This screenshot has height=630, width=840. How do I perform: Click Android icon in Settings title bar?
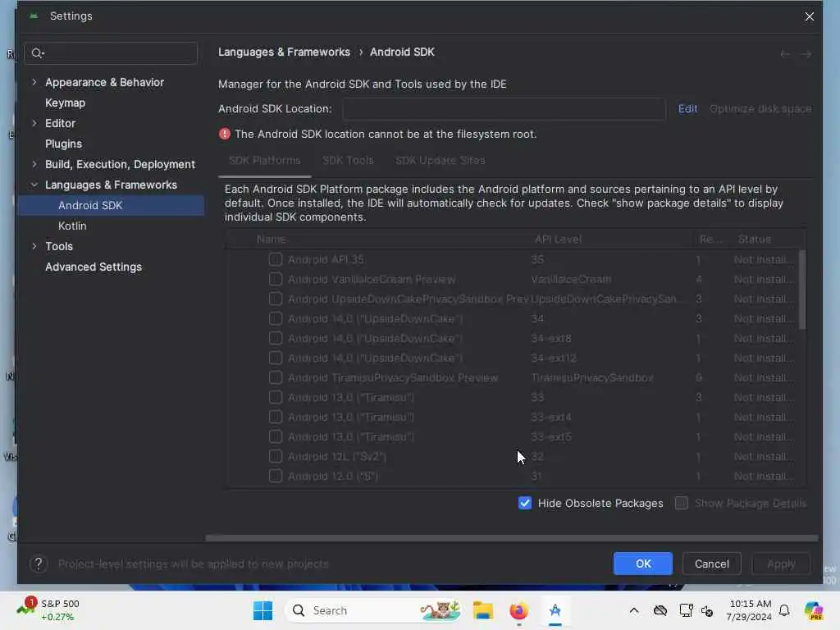(34, 16)
